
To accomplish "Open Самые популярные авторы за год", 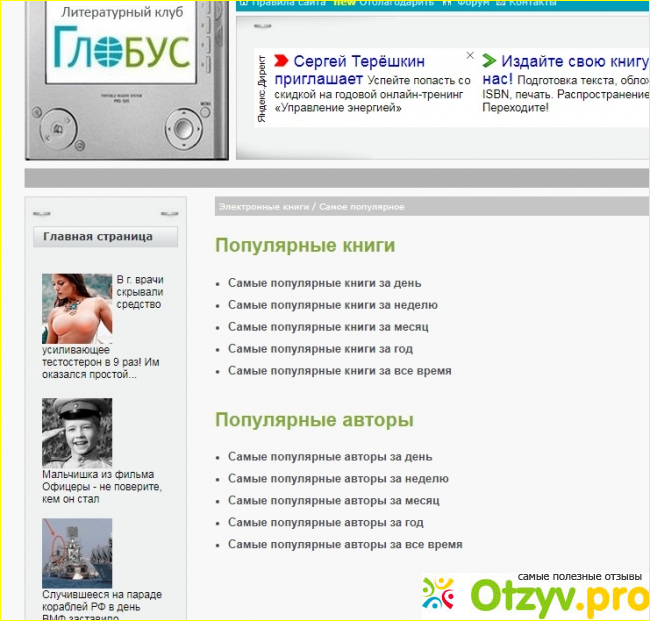I will pos(325,523).
